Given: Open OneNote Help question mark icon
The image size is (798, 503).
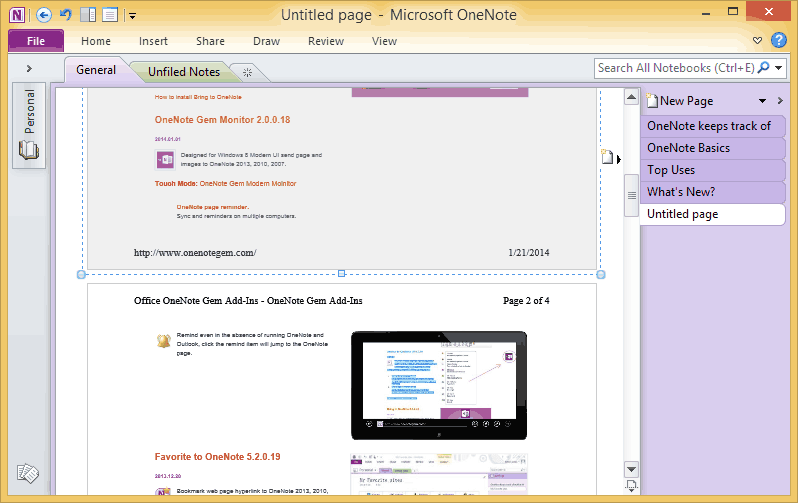Looking at the screenshot, I should tap(779, 40).
